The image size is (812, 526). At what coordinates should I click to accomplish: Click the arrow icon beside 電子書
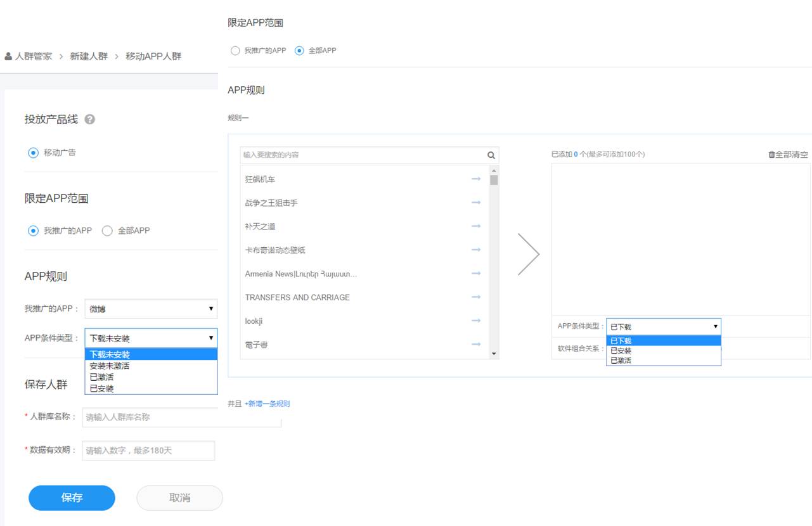[x=475, y=345]
